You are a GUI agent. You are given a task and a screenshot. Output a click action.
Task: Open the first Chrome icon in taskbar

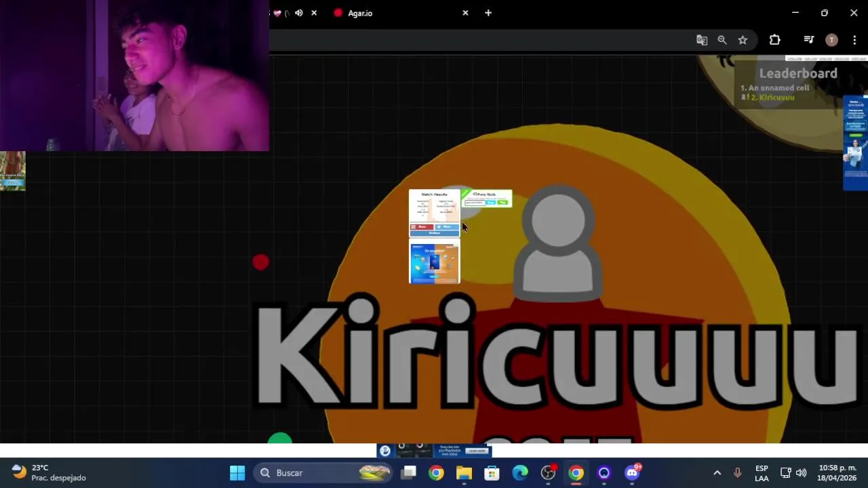(436, 473)
